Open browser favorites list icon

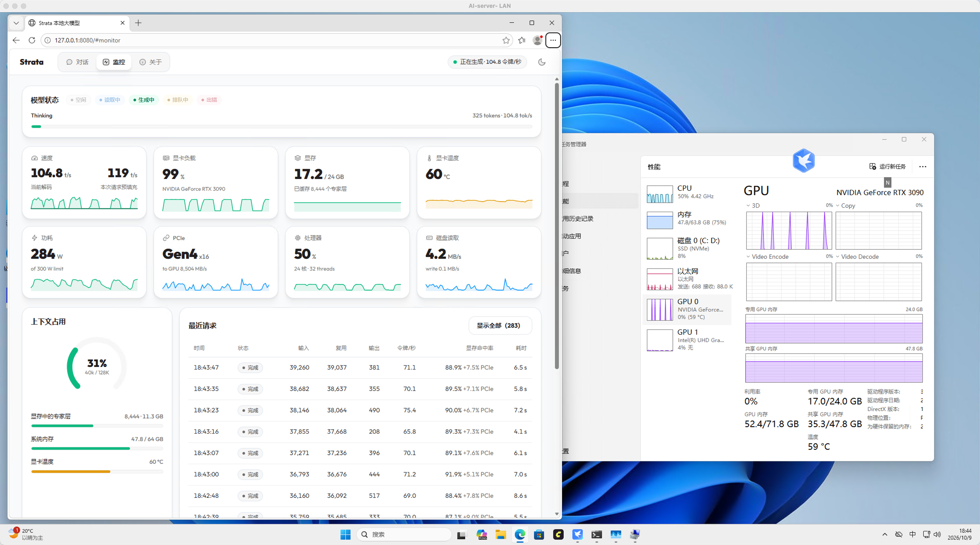click(522, 40)
